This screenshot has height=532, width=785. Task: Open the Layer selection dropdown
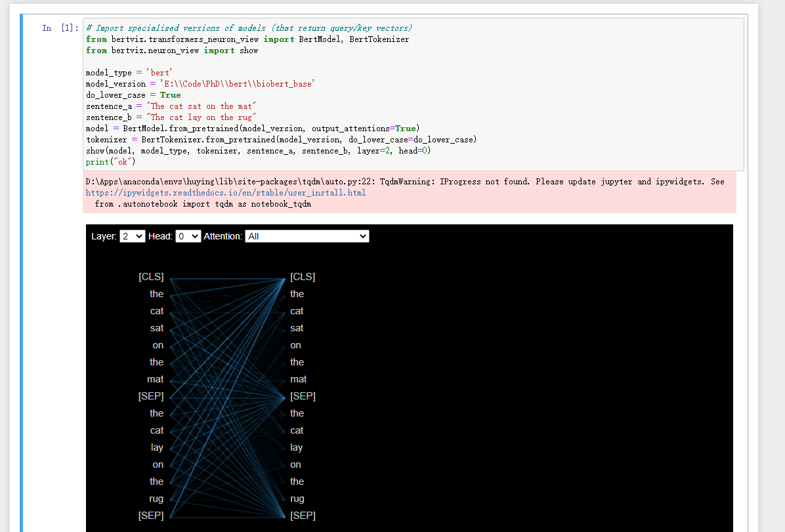(x=132, y=236)
